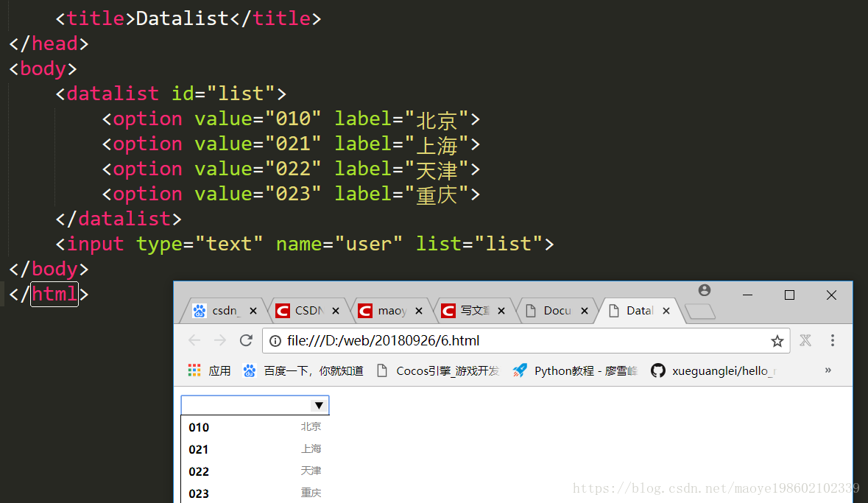Viewport: 868px width, 503px height.
Task: Close the maoy tab
Action: [418, 311]
